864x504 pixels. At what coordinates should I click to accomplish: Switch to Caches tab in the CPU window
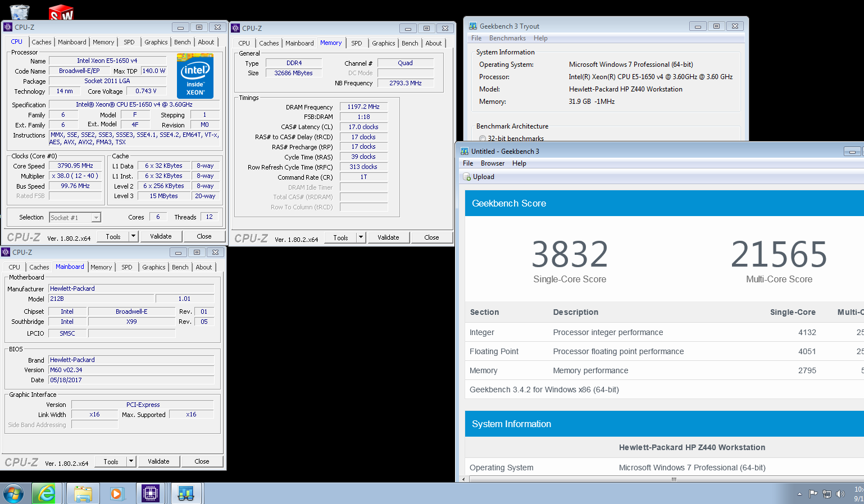(x=42, y=42)
